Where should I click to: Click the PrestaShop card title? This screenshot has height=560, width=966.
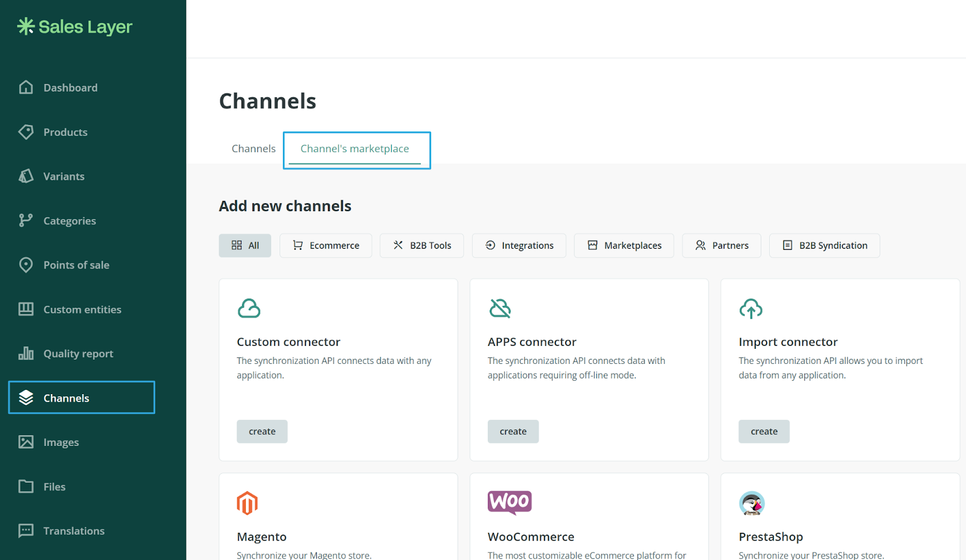pyautogui.click(x=771, y=537)
